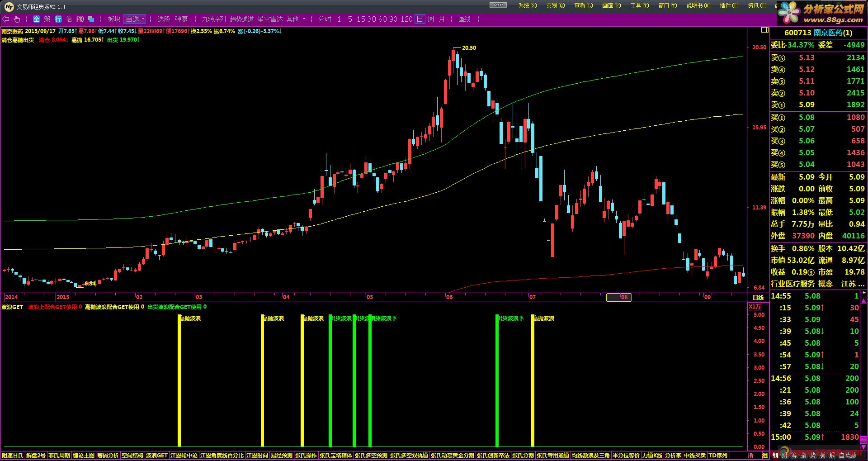Image resolution: width=868 pixels, height=461 pixels.
Task: Click the 买① 5.08 bid row
Action: [x=818, y=117]
